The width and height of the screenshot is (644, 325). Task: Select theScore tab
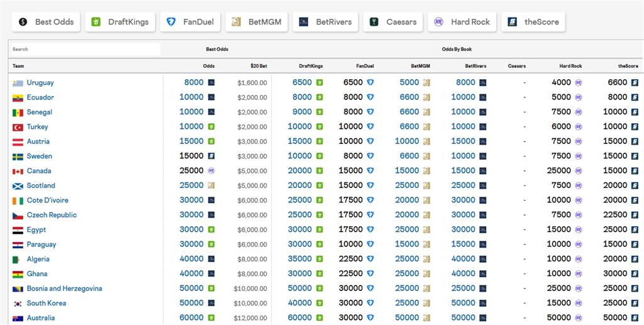point(533,22)
